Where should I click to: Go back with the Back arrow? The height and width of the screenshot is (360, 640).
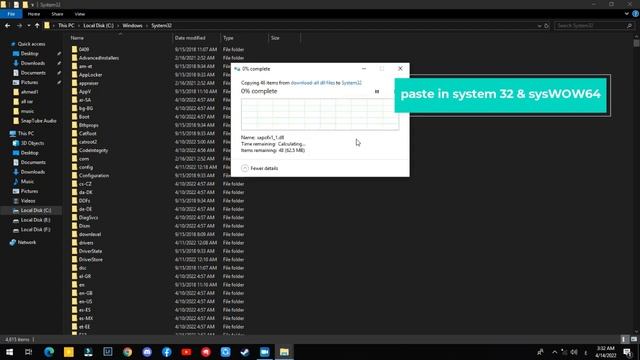(x=7, y=25)
